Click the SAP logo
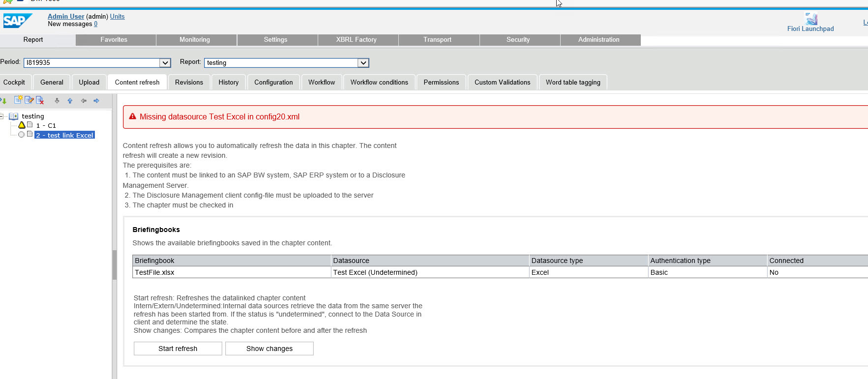 [18, 21]
